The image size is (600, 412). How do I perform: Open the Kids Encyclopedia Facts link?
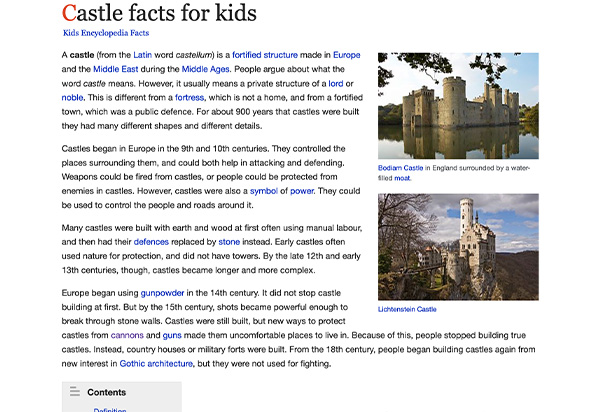[106, 33]
